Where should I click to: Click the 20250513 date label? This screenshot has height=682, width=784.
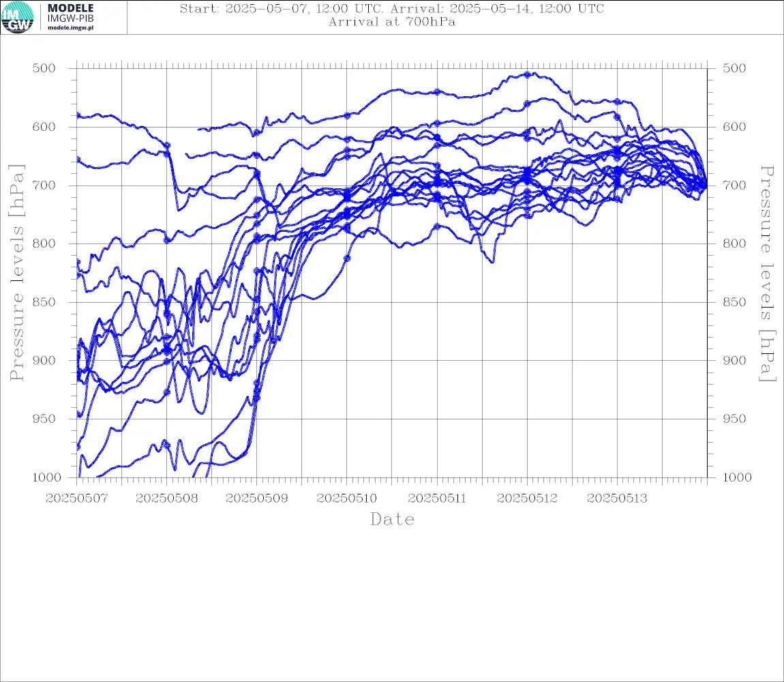pos(617,499)
